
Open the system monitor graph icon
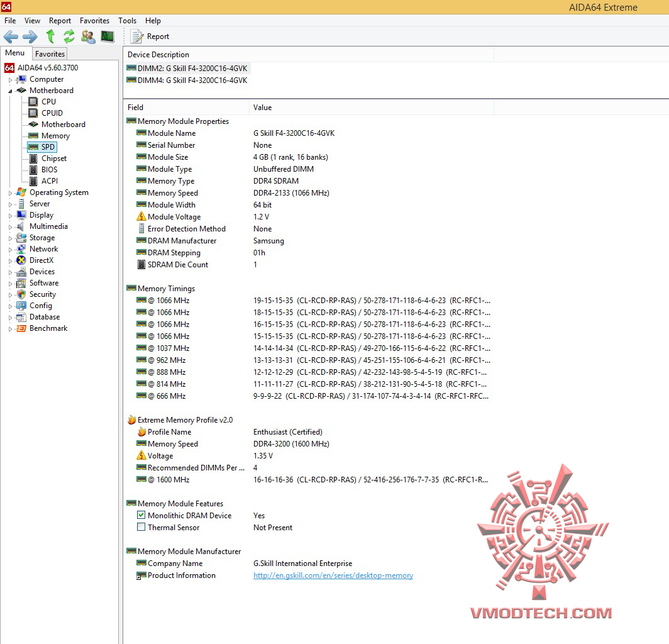[x=108, y=36]
